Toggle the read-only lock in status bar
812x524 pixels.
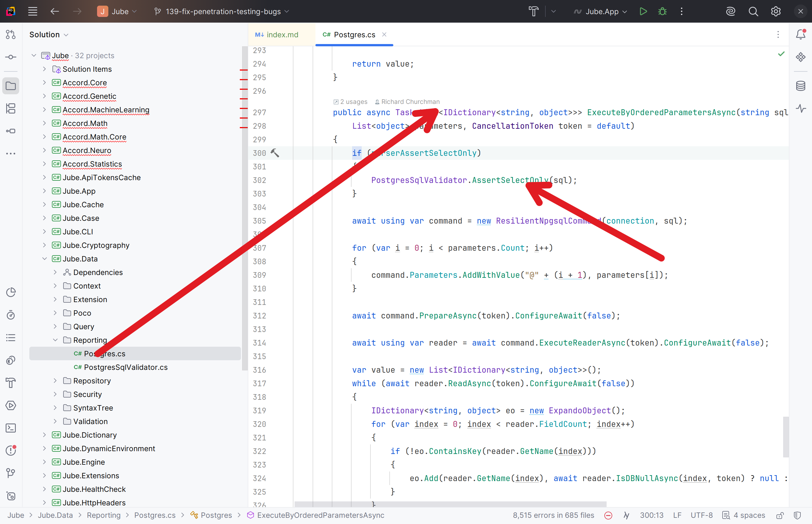[780, 516]
